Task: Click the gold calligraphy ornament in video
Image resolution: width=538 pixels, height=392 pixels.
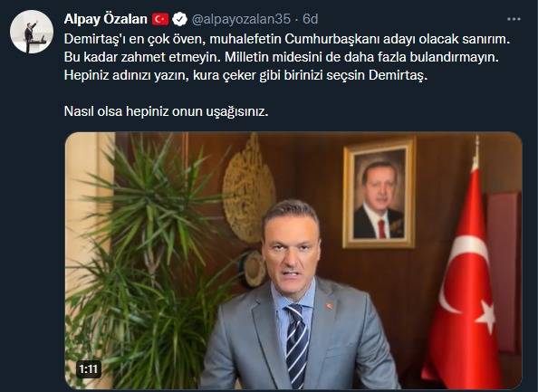Action: coord(249,188)
